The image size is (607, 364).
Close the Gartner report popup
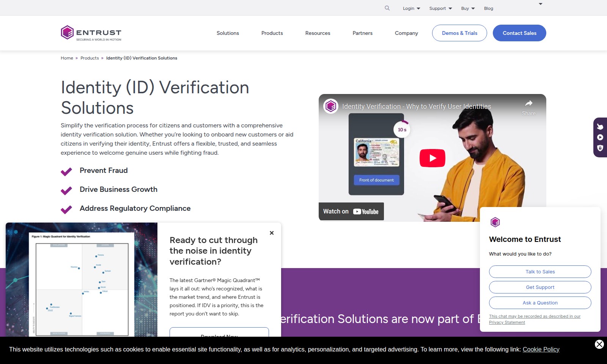[x=272, y=233]
